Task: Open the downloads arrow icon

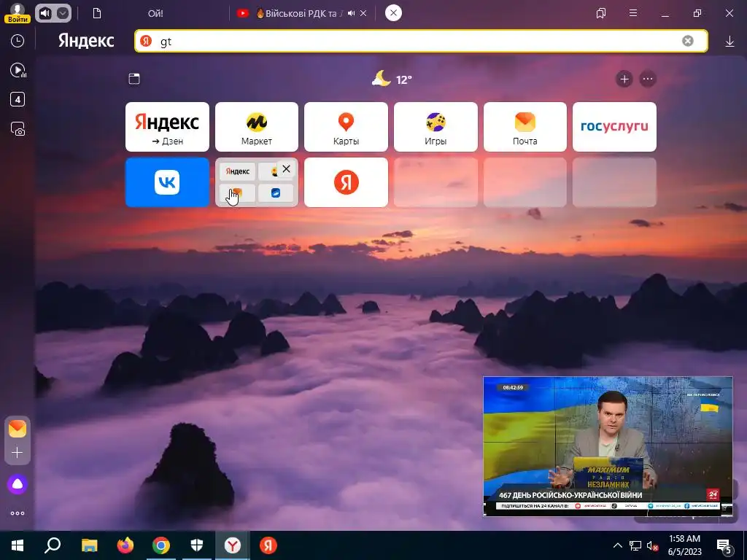Action: (729, 42)
